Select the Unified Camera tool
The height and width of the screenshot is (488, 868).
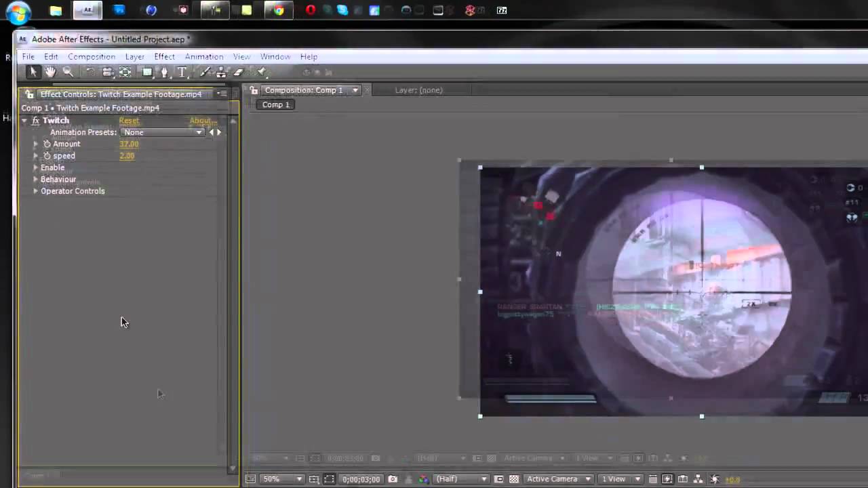(107, 72)
